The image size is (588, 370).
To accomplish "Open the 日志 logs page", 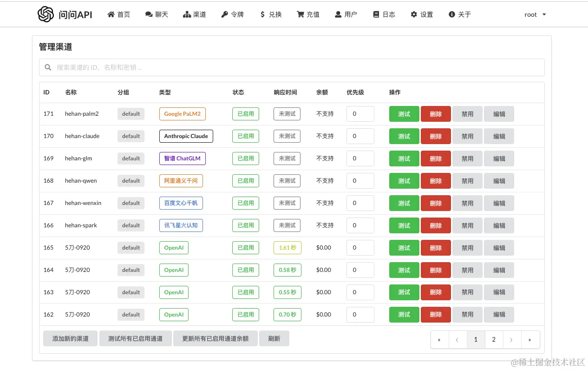I will coord(384,14).
